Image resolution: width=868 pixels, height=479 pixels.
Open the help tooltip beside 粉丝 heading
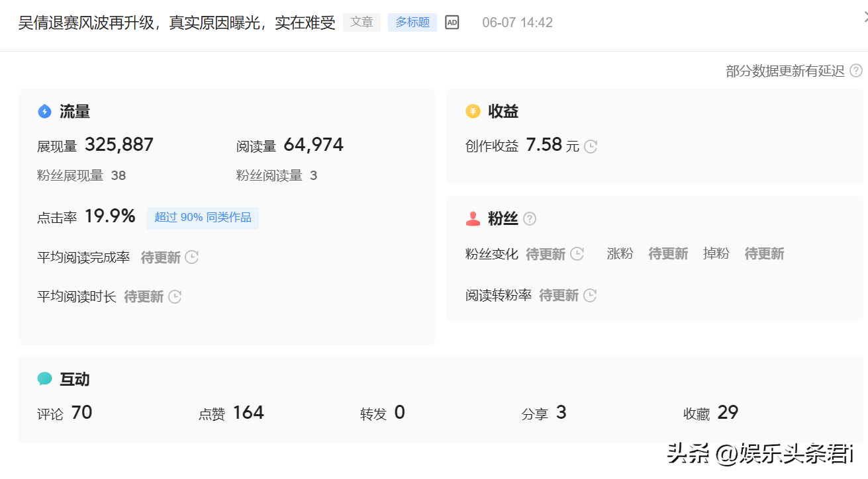[530, 219]
